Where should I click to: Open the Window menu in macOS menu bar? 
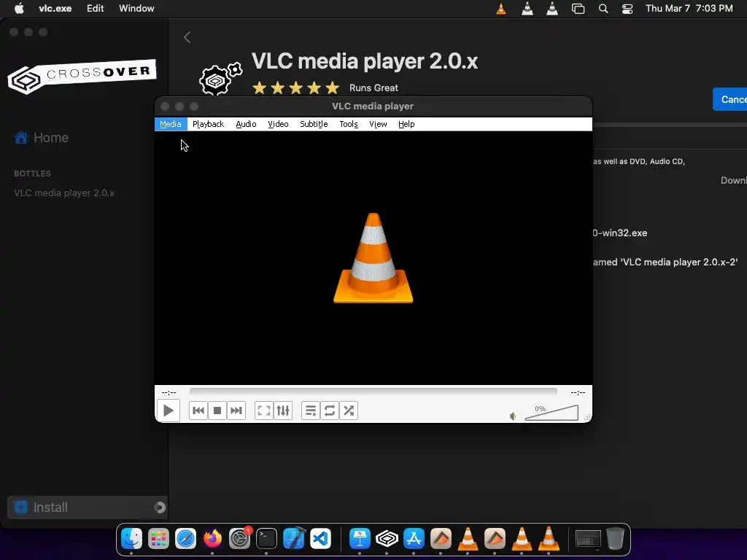click(x=136, y=8)
